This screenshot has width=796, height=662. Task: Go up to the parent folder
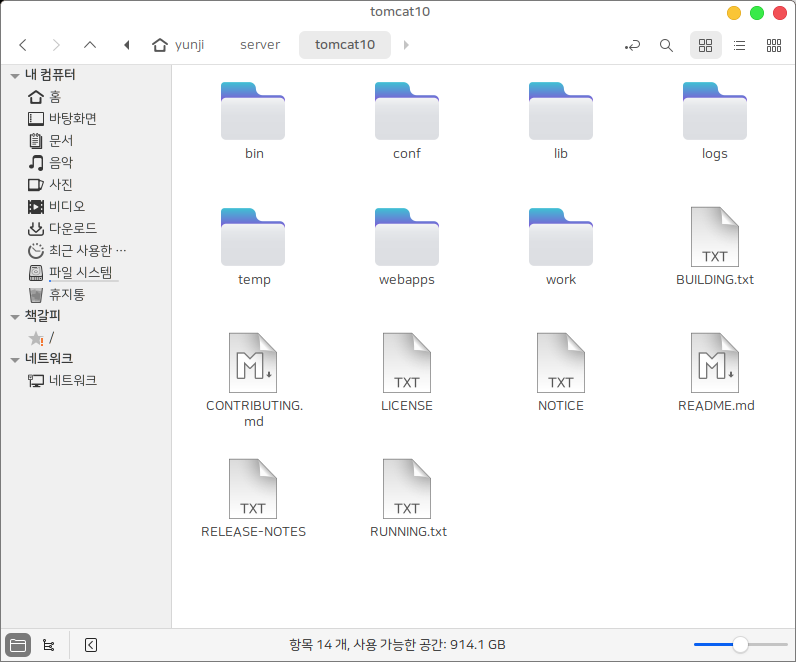(x=90, y=45)
